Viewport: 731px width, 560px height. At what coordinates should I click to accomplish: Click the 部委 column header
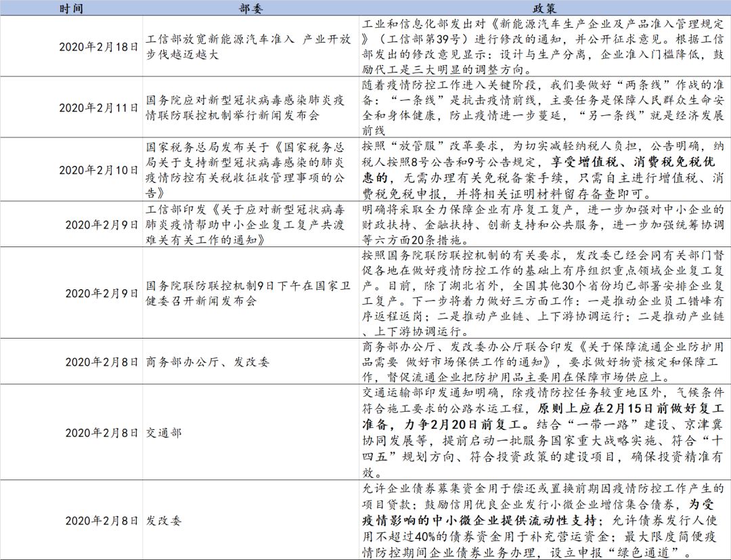[250, 8]
